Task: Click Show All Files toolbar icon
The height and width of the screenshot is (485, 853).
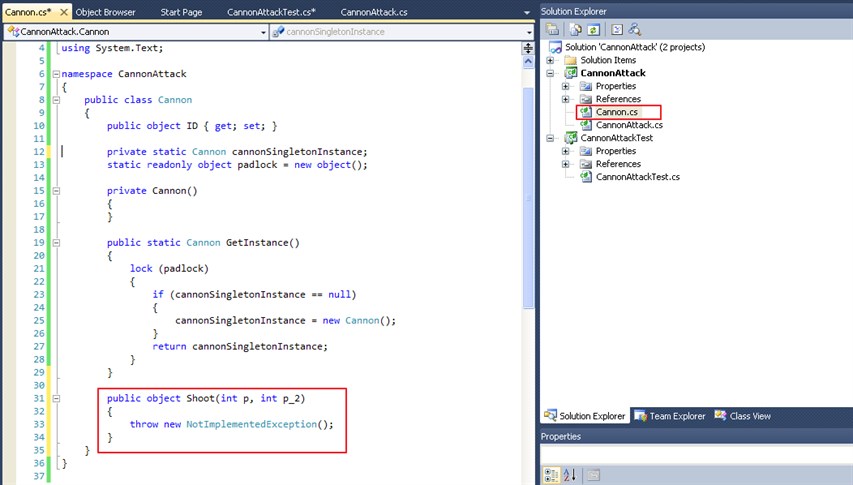Action: click(575, 29)
